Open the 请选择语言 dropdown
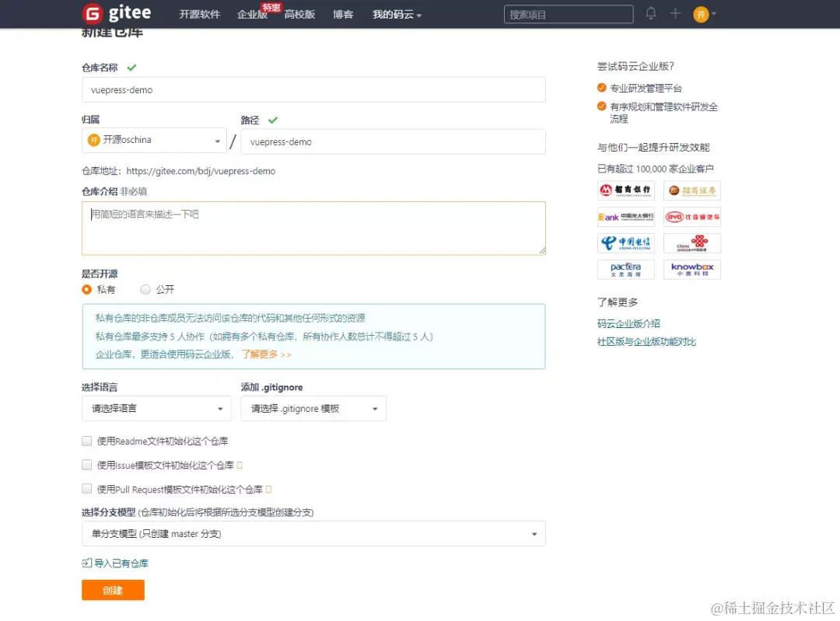The height and width of the screenshot is (621, 840). tap(156, 408)
